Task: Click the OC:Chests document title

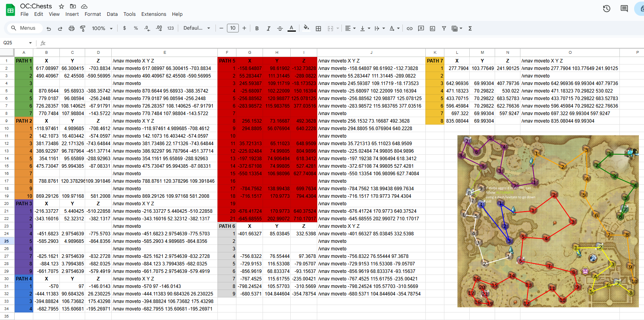Action: pos(36,6)
